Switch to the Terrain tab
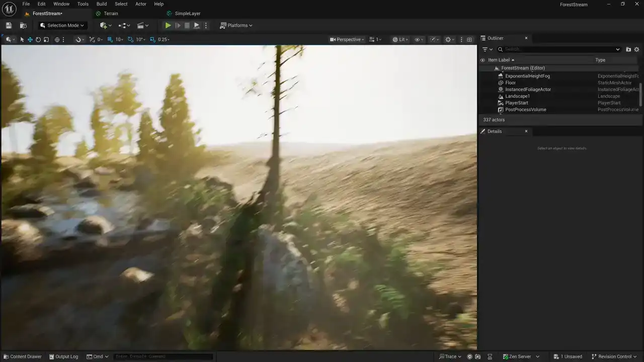 [111, 14]
